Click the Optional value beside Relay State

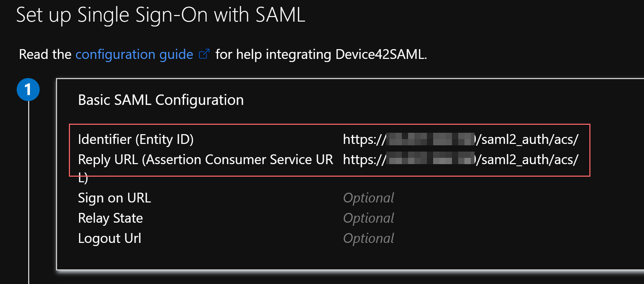point(368,218)
